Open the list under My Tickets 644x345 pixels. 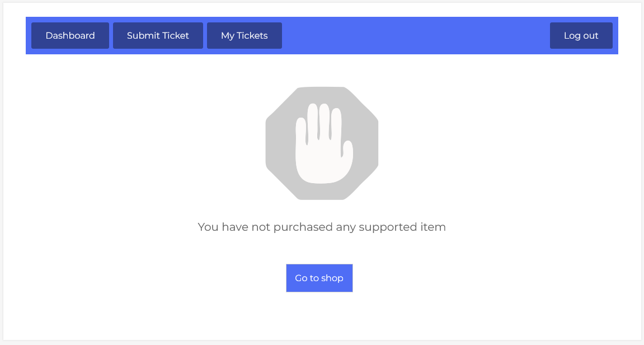pyautogui.click(x=244, y=36)
